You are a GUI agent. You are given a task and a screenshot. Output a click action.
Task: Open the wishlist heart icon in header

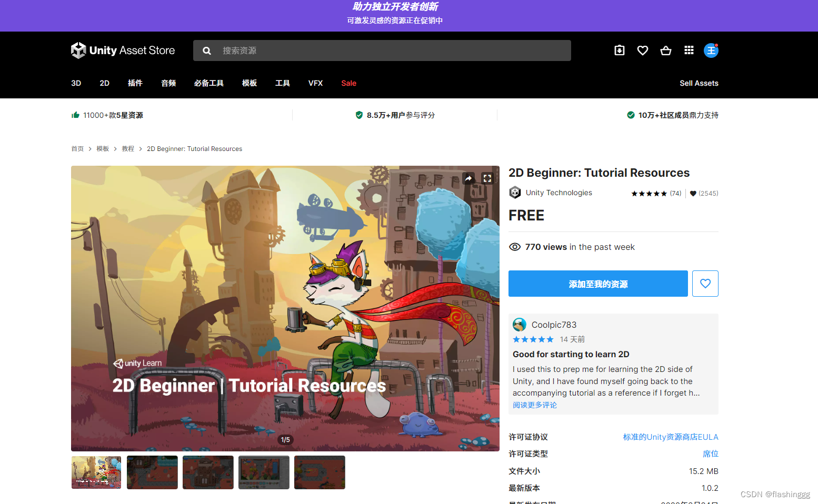643,51
